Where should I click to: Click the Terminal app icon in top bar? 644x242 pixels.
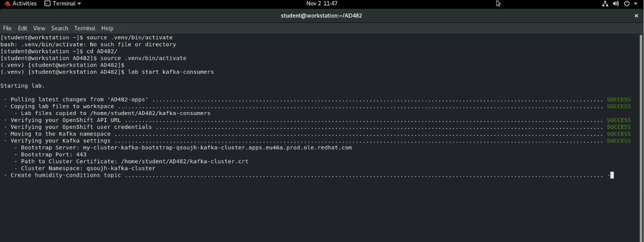[x=47, y=3]
